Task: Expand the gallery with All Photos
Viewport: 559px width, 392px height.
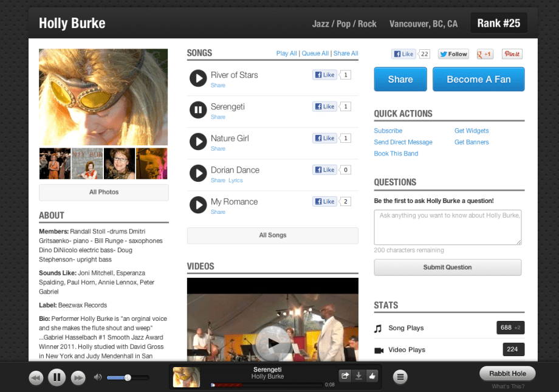Action: click(x=104, y=192)
